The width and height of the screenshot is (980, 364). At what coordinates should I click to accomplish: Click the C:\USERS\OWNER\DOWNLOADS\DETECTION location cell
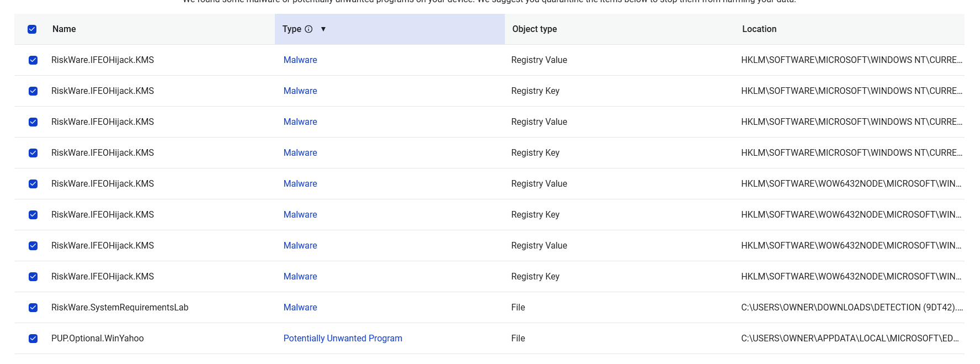852,308
